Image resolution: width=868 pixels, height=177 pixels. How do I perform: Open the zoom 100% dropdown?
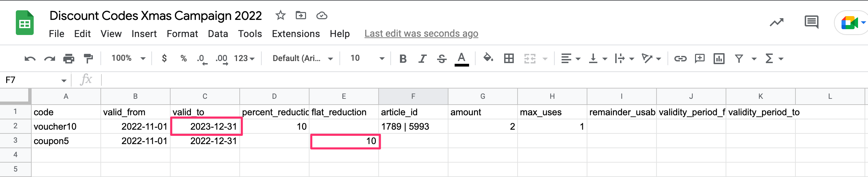click(128, 58)
